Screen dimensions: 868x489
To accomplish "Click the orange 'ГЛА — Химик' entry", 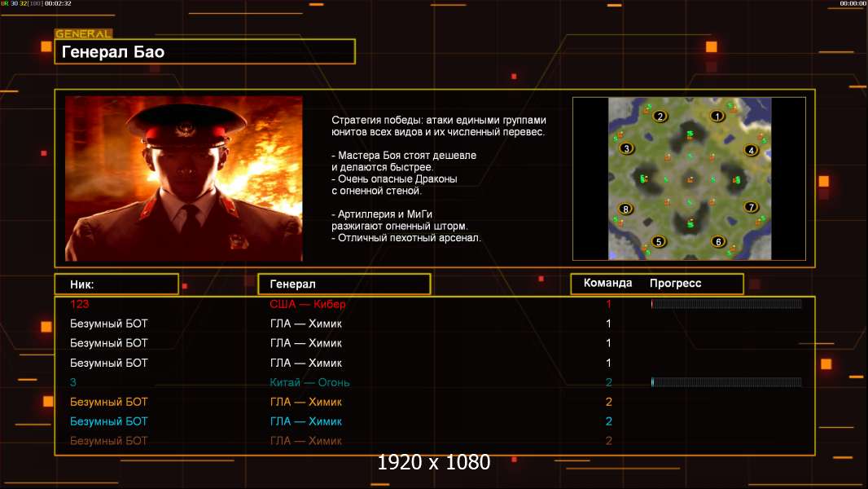I will coord(305,402).
